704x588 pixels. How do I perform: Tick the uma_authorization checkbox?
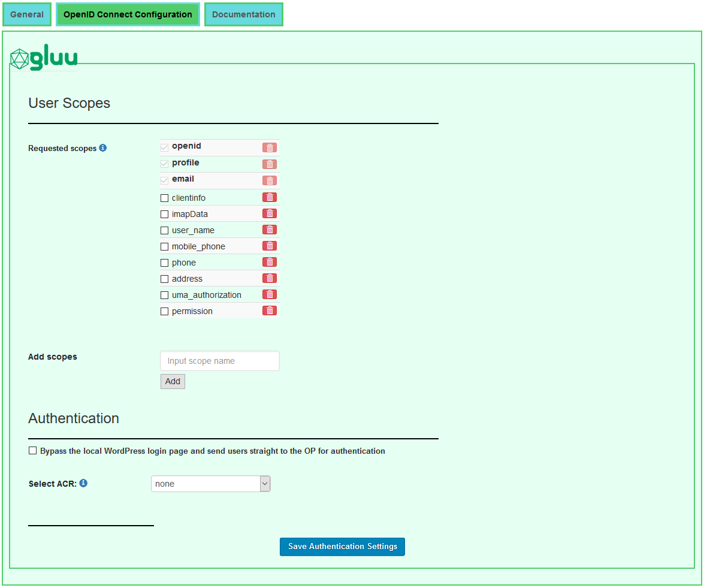pos(165,295)
